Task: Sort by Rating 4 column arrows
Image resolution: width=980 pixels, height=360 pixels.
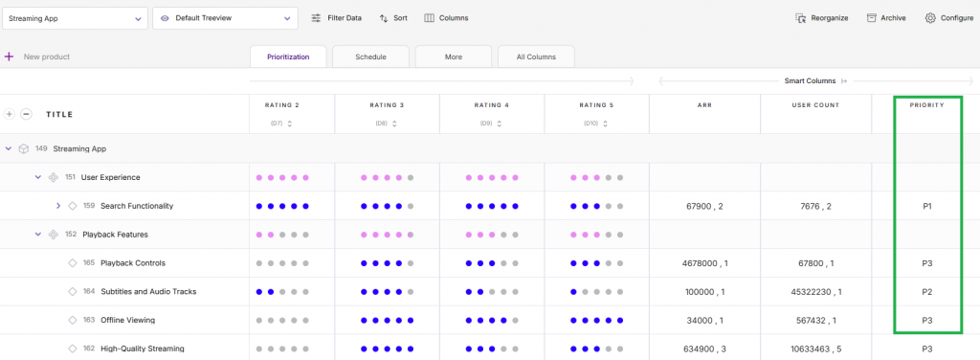Action: point(499,124)
